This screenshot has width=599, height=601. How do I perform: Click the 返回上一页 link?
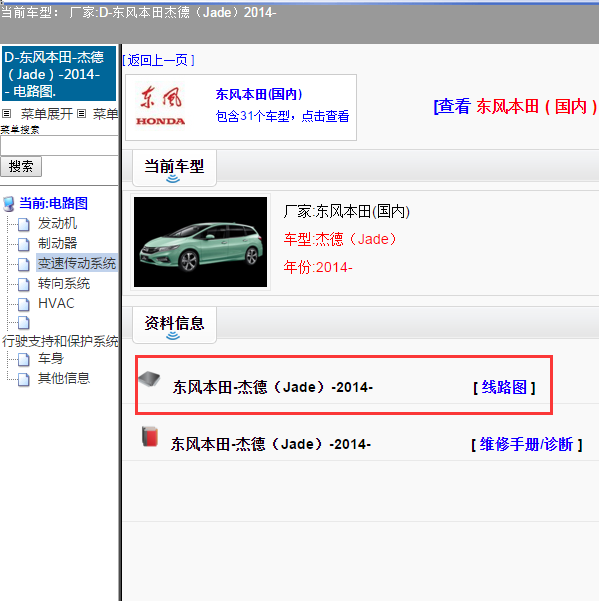(158, 60)
